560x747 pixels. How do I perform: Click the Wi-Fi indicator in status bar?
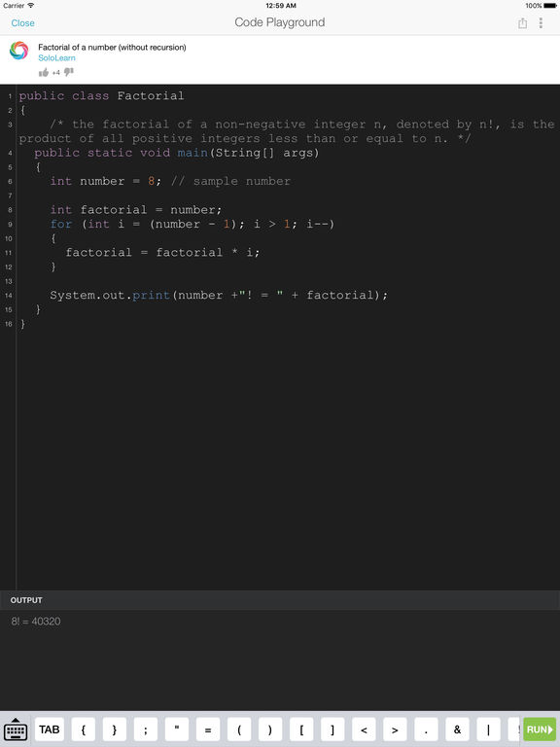[31, 5]
